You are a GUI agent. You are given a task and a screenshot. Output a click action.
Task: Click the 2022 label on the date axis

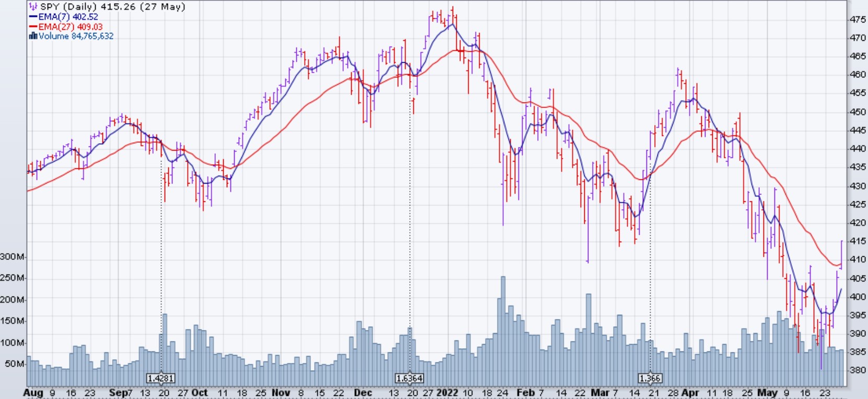[x=447, y=393]
